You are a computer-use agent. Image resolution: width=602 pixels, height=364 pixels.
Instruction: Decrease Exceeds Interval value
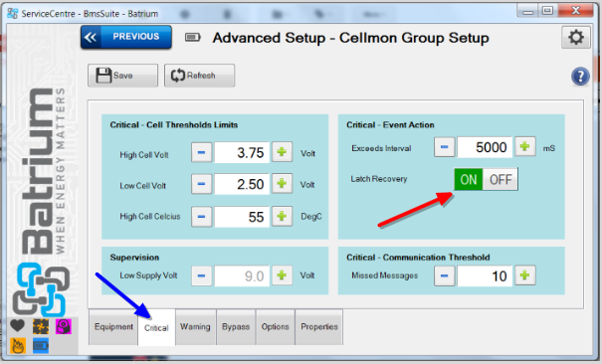pos(444,147)
